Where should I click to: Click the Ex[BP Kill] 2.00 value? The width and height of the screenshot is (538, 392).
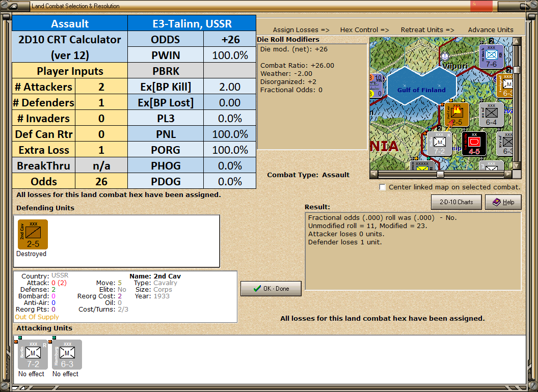pos(230,87)
